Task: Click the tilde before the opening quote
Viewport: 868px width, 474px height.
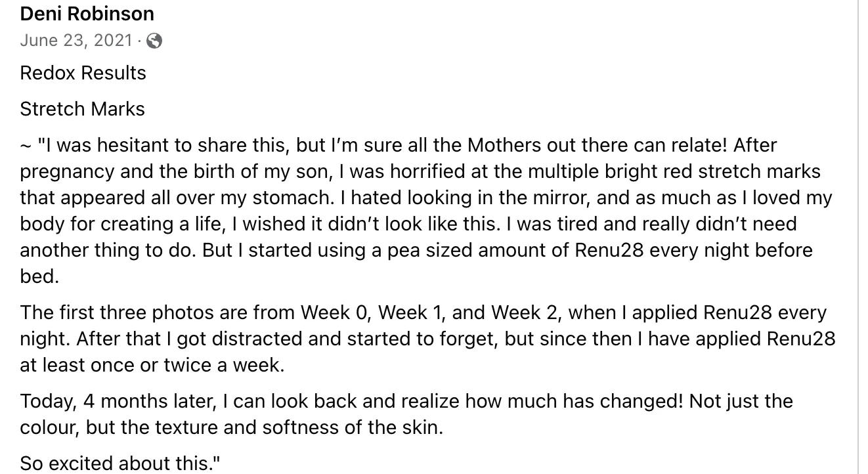Action: click(x=25, y=146)
